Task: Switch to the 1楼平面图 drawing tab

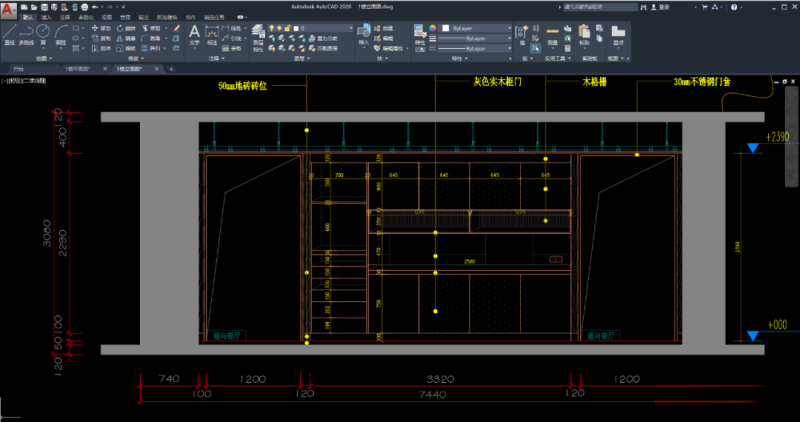Action: [x=78, y=69]
